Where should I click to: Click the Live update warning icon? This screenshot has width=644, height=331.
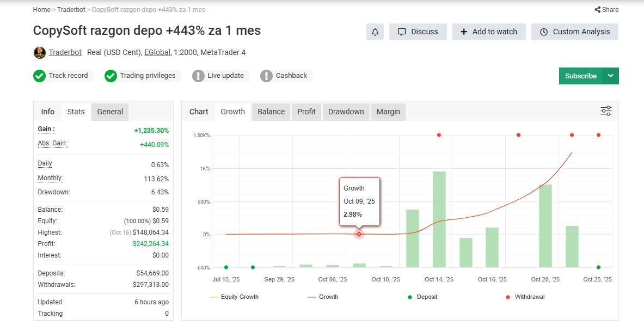[198, 76]
